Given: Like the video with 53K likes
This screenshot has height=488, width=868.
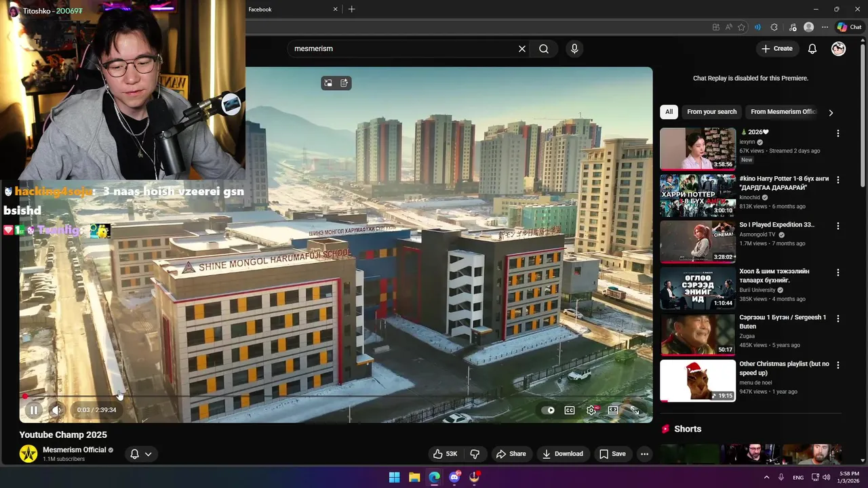Looking at the screenshot, I should point(446,454).
